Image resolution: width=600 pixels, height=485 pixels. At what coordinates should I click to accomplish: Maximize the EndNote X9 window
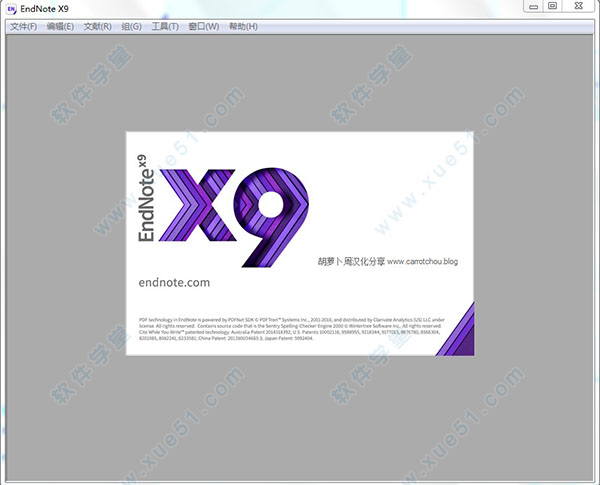pyautogui.click(x=552, y=7)
